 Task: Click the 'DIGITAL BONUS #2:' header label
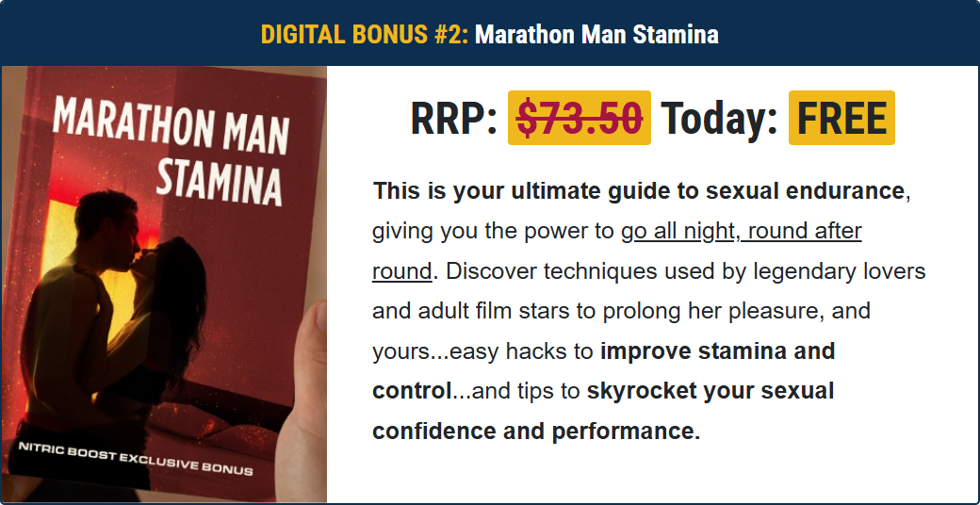point(364,36)
